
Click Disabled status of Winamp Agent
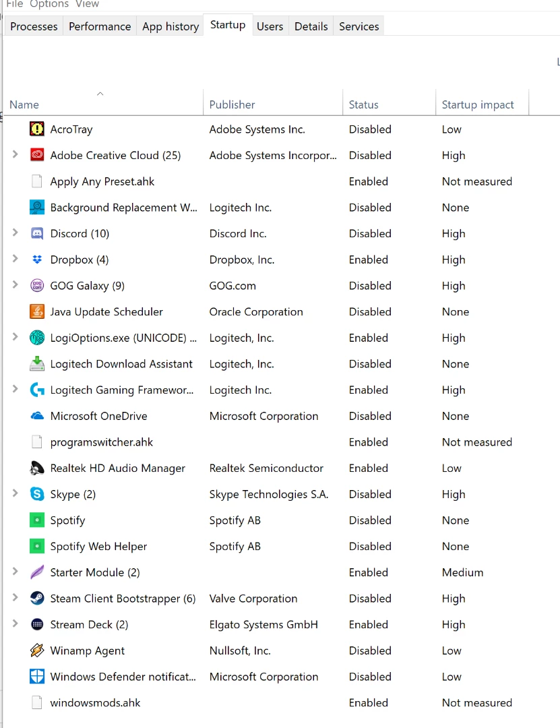coord(370,650)
